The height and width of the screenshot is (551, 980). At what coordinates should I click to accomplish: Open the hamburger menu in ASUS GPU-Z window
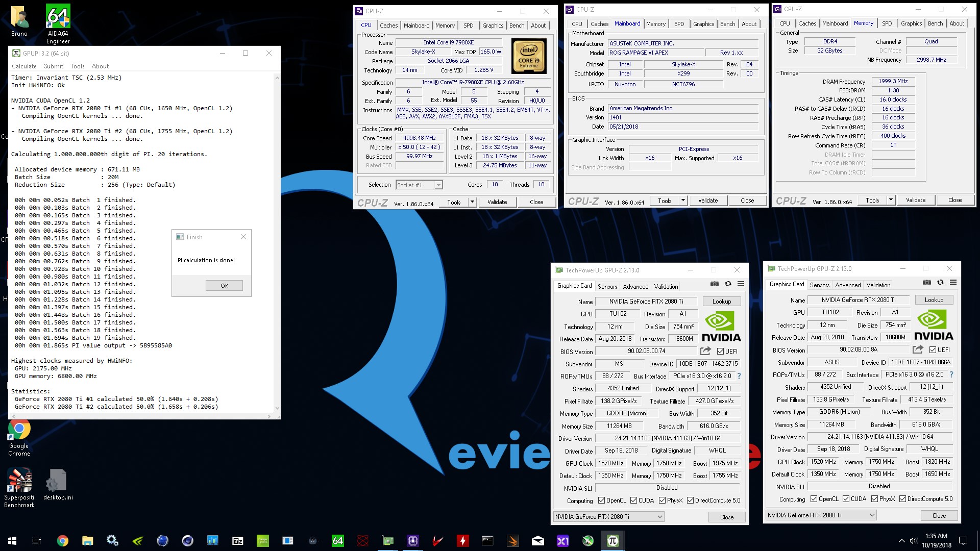[x=953, y=283]
